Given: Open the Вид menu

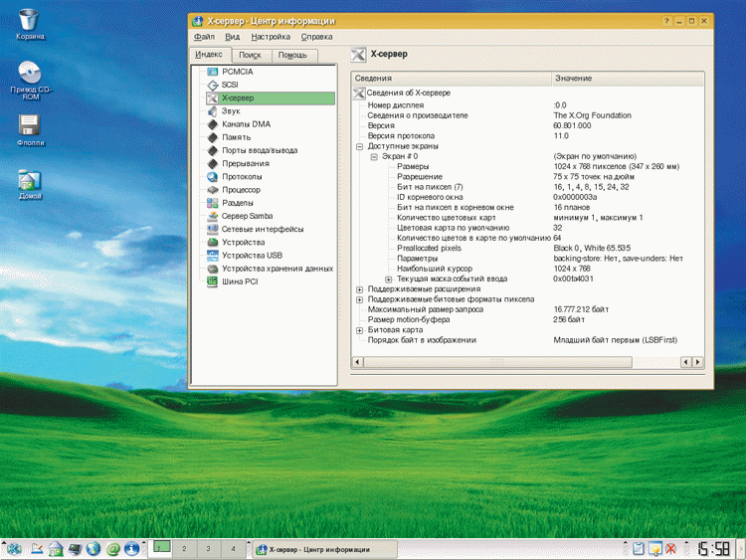Looking at the screenshot, I should pyautogui.click(x=232, y=37).
